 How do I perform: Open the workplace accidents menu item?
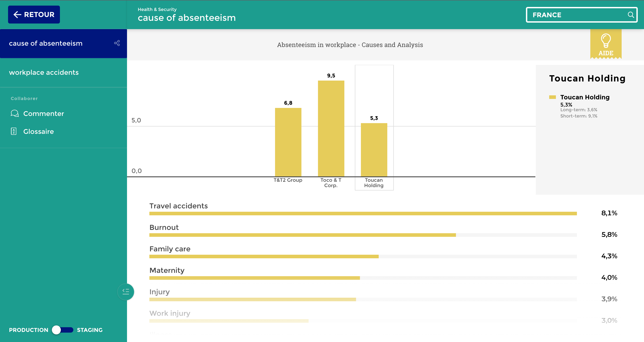[44, 72]
